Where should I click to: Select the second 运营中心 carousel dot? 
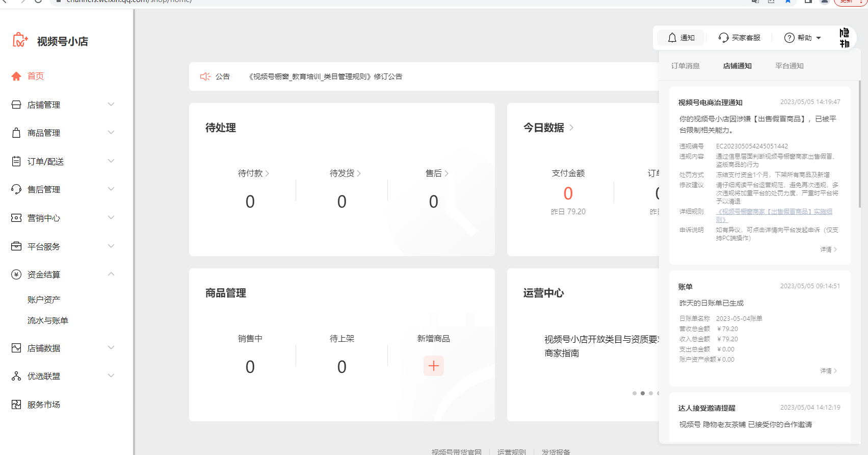pyautogui.click(x=643, y=393)
